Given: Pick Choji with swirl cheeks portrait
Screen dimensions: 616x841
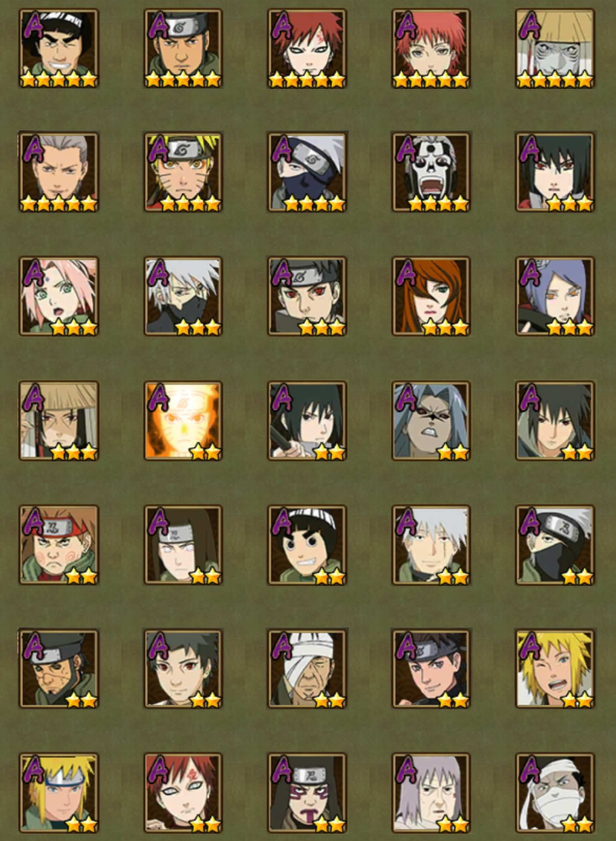Looking at the screenshot, I should tap(59, 545).
